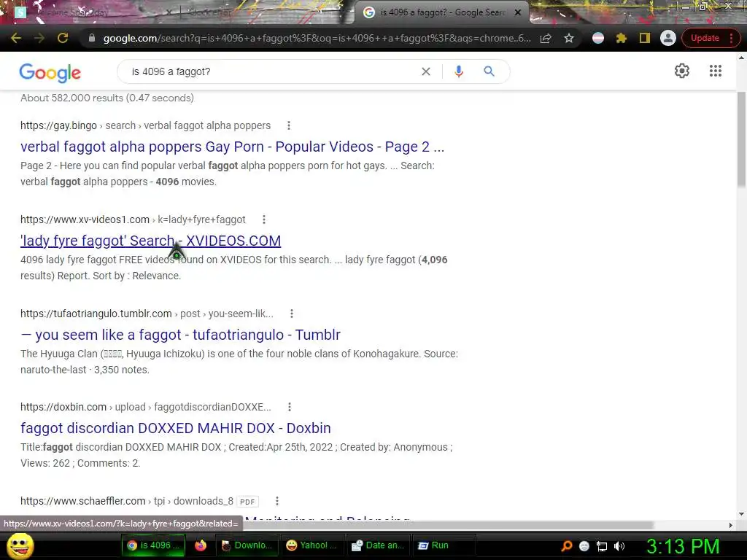Click the horizontal scrollbar right arrow
Image resolution: width=747 pixels, height=560 pixels.
[x=731, y=525]
